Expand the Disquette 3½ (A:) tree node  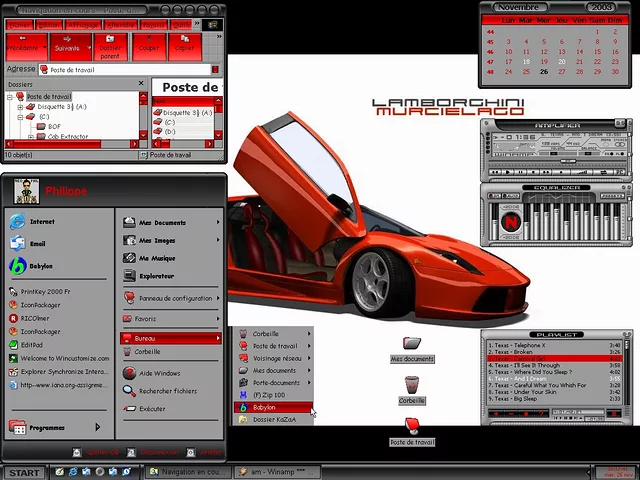(19, 107)
